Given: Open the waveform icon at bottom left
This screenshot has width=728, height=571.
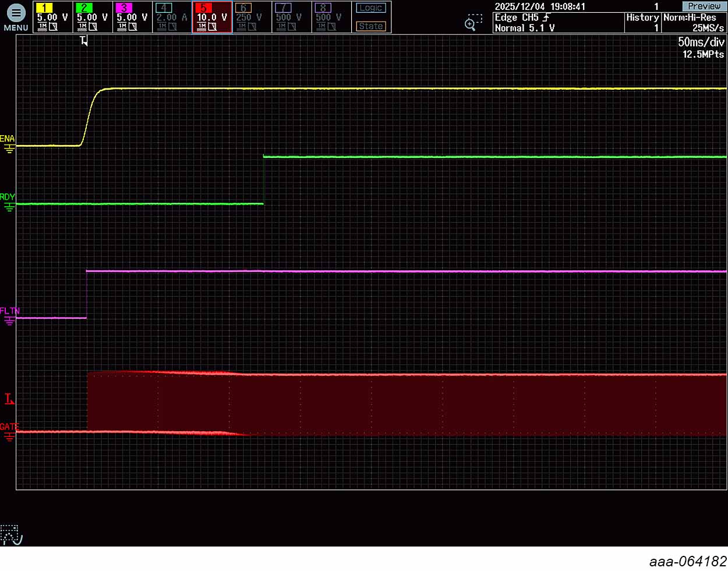Looking at the screenshot, I should [10, 534].
